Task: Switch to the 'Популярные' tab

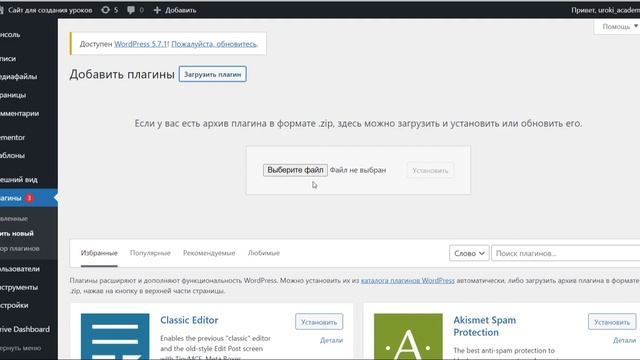Action: [x=150, y=253]
